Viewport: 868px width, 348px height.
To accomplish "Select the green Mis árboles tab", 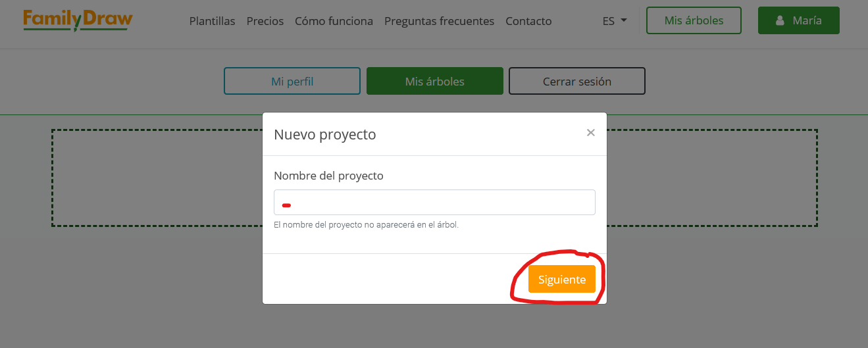I will (434, 82).
